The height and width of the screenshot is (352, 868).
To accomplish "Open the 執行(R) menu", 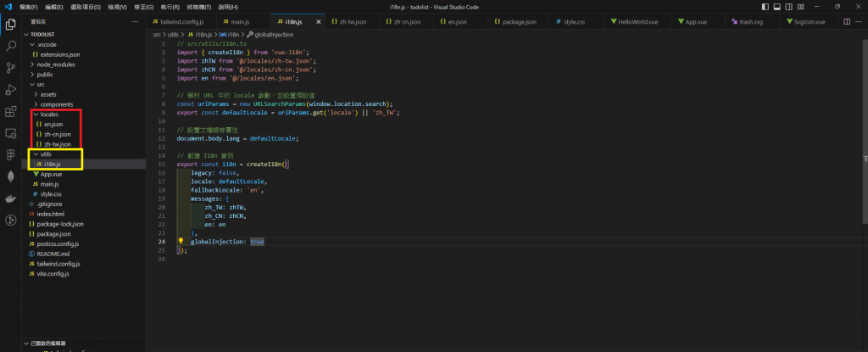I will click(x=170, y=7).
